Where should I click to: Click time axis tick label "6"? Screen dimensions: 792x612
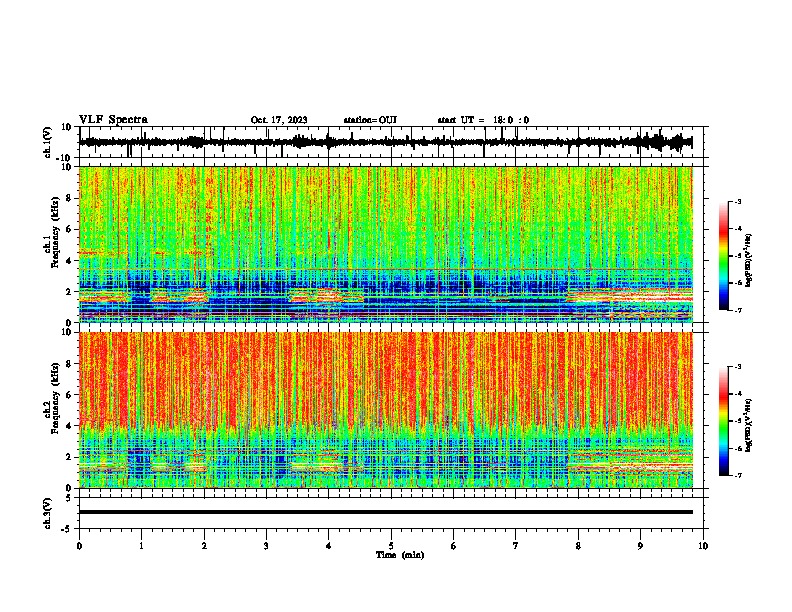pos(454,546)
